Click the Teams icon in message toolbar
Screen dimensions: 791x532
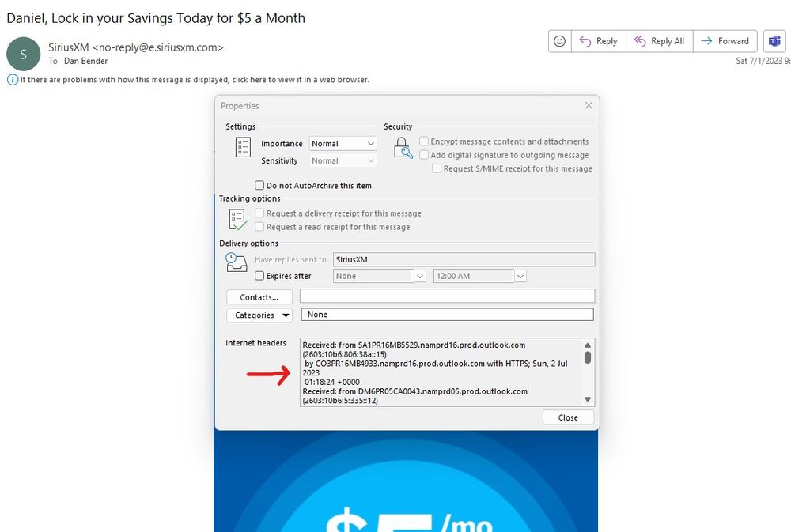pyautogui.click(x=772, y=41)
